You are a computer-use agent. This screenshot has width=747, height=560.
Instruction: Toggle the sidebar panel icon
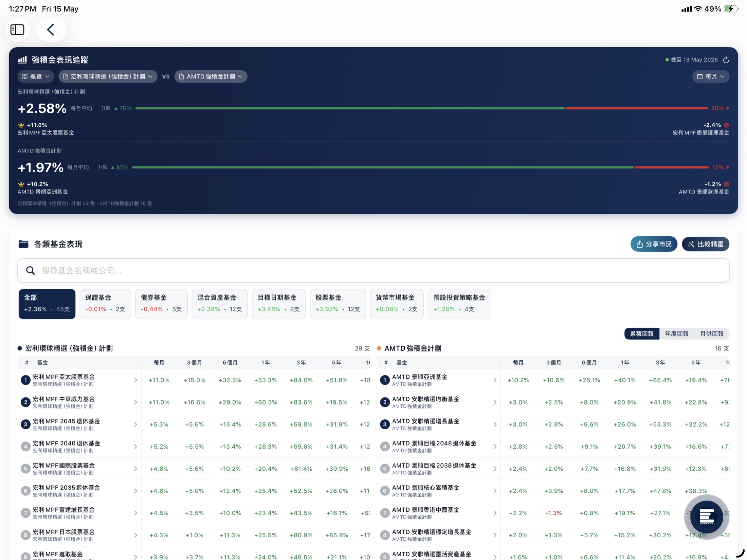click(x=17, y=30)
